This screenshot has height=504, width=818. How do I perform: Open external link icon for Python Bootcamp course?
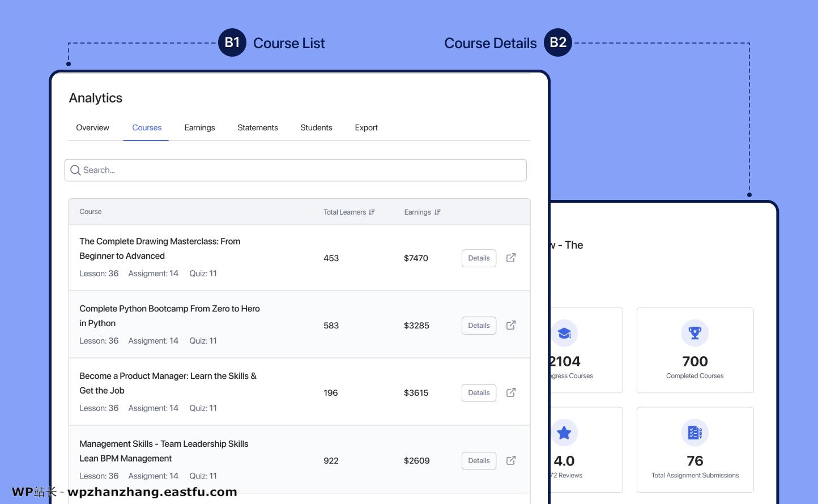(510, 325)
